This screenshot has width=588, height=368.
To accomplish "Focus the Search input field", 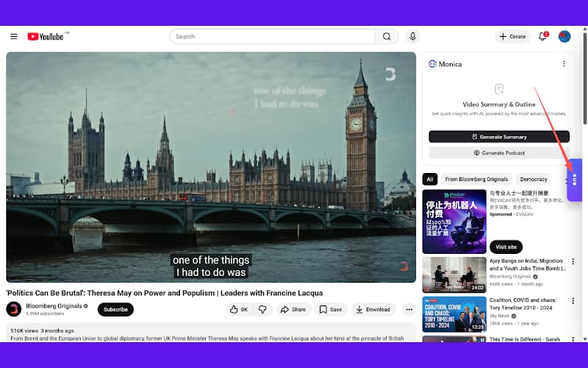I will pos(272,36).
